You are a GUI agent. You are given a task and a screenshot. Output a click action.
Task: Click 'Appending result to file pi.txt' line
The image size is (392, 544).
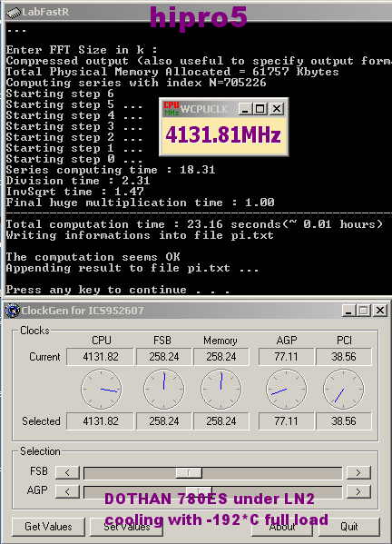click(x=132, y=268)
